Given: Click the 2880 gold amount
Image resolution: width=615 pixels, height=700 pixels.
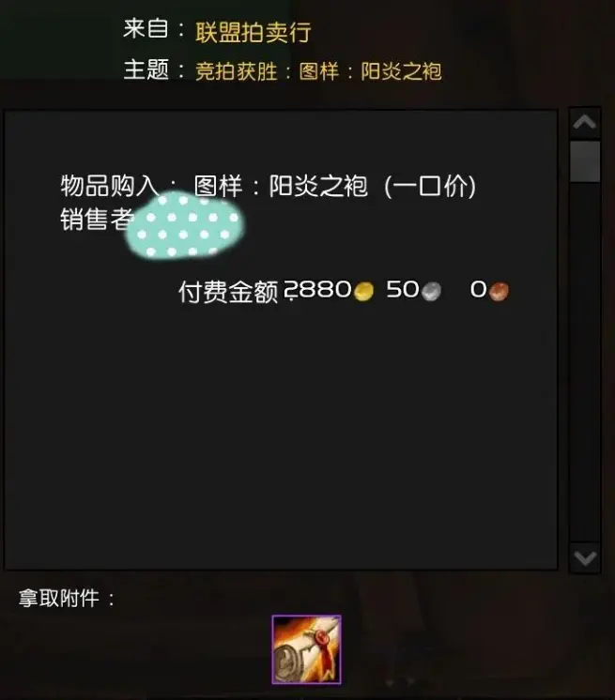Looking at the screenshot, I should click(317, 289).
